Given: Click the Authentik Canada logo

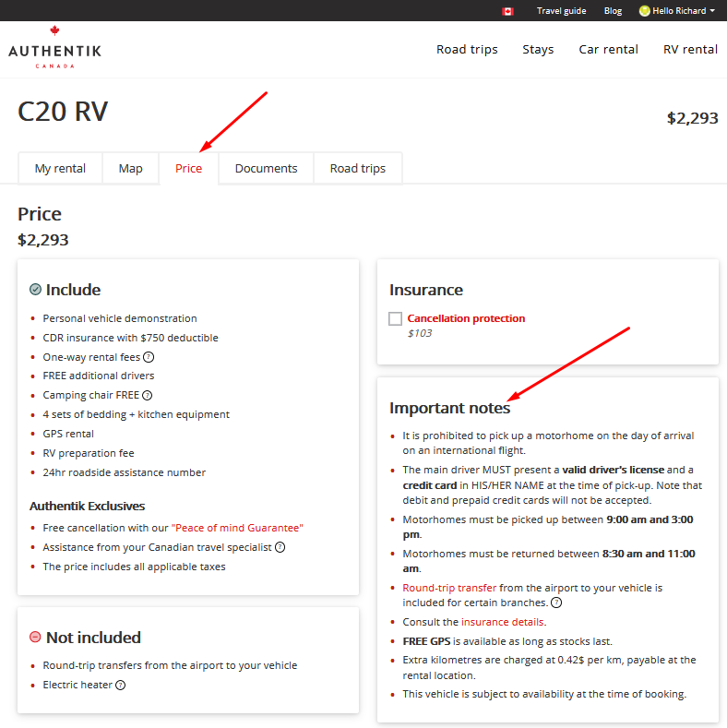Looking at the screenshot, I should coord(54,47).
